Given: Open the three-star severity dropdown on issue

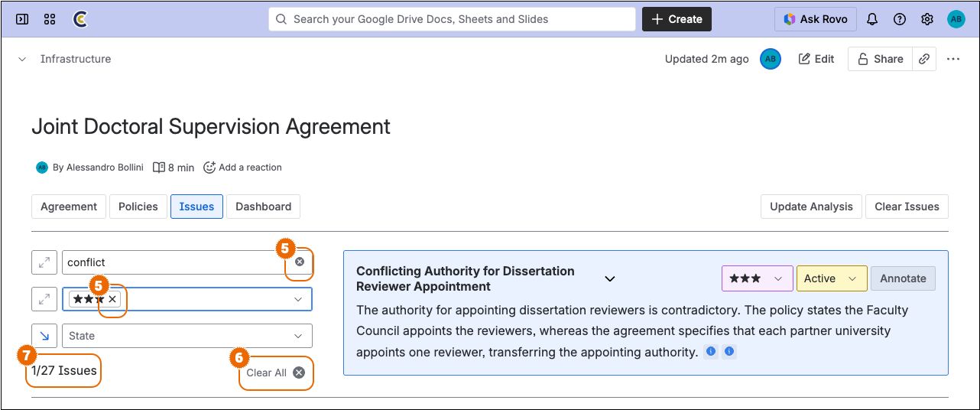Looking at the screenshot, I should (x=755, y=278).
